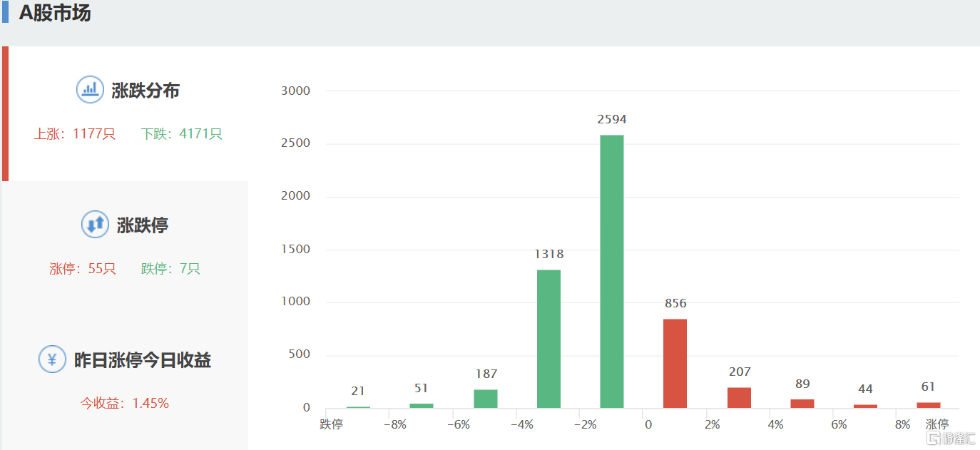Click the yen icon beside 昨日涨停今日收益
This screenshot has width=980, height=450.
pyautogui.click(x=52, y=359)
